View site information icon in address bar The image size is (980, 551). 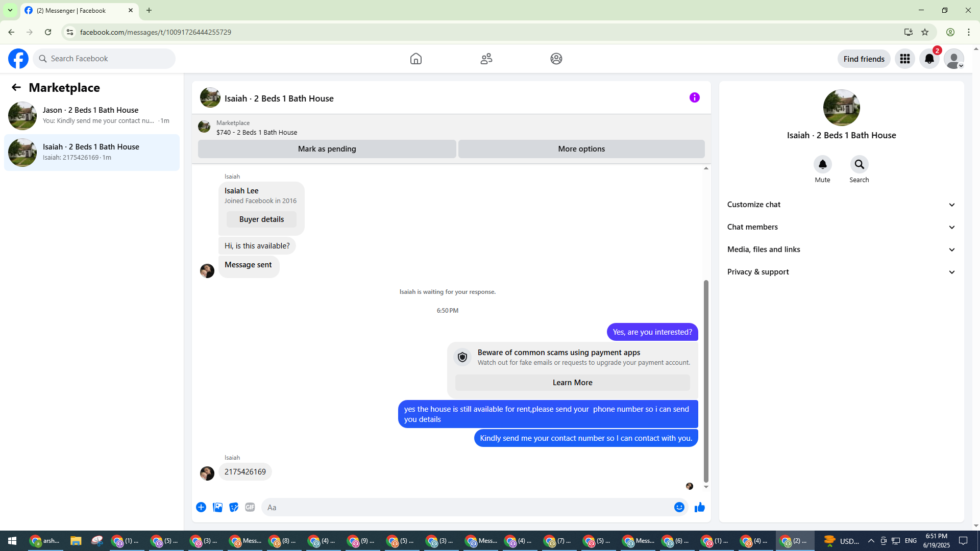[x=70, y=32]
